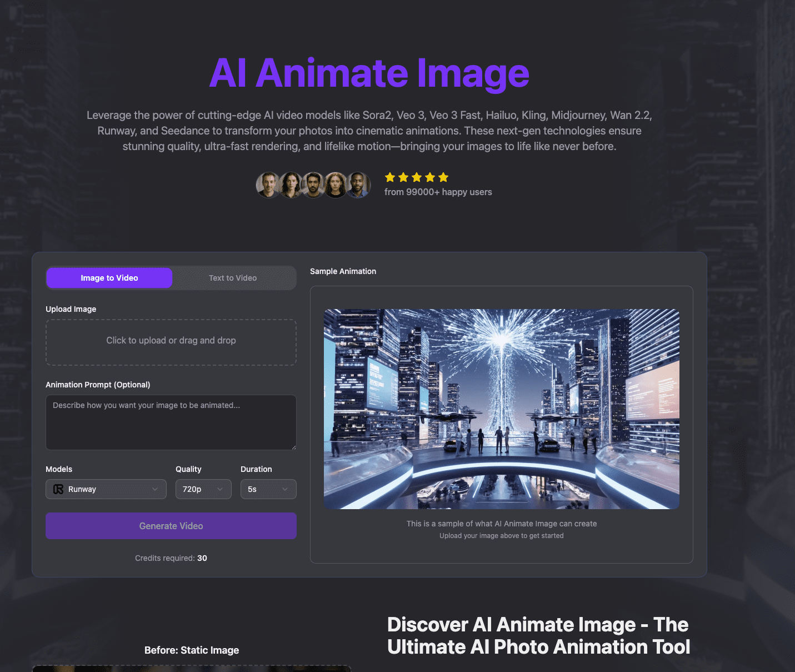Expand the chevron on the 720p quality selector

point(221,489)
